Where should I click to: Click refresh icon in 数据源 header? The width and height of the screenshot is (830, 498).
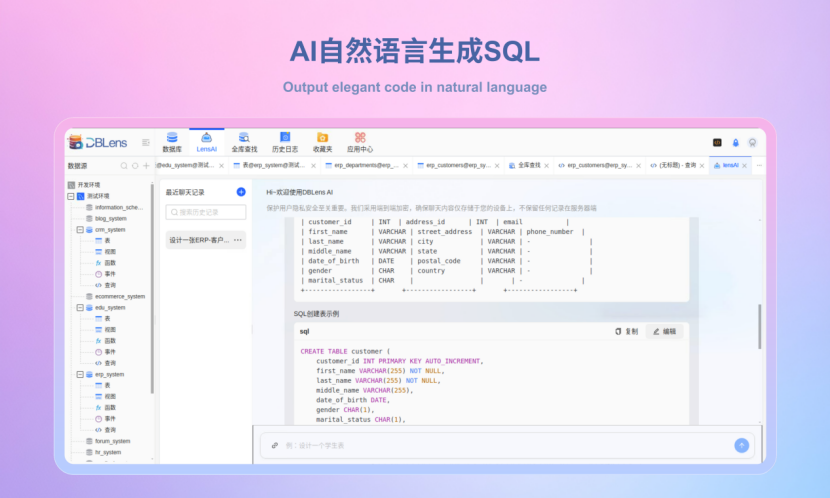[135, 166]
